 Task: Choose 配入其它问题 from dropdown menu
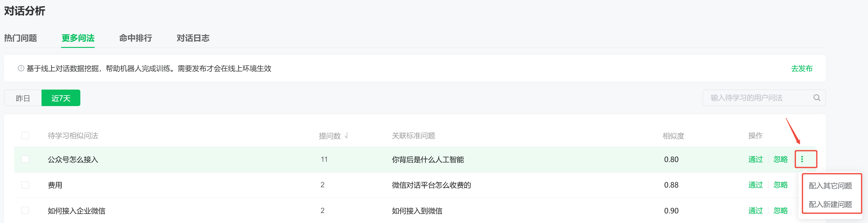pos(830,186)
